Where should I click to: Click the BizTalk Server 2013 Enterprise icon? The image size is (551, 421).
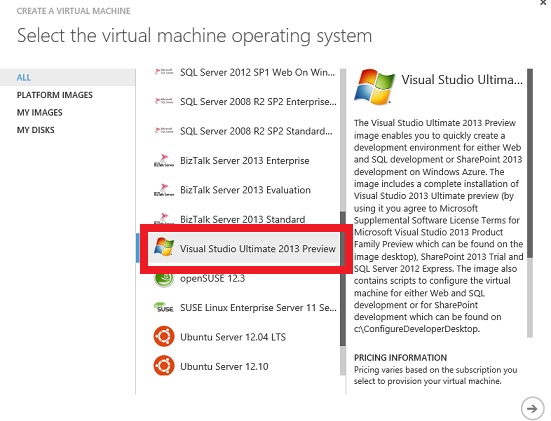pos(164,161)
